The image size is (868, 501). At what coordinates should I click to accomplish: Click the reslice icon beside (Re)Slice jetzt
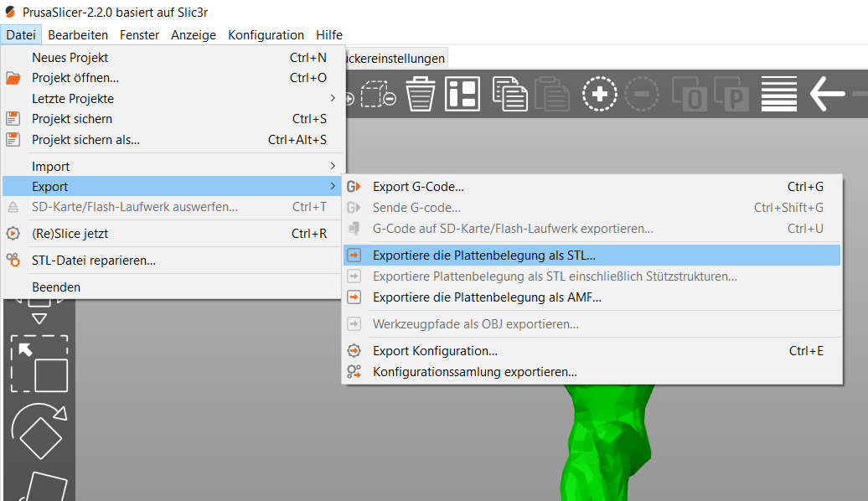13,234
